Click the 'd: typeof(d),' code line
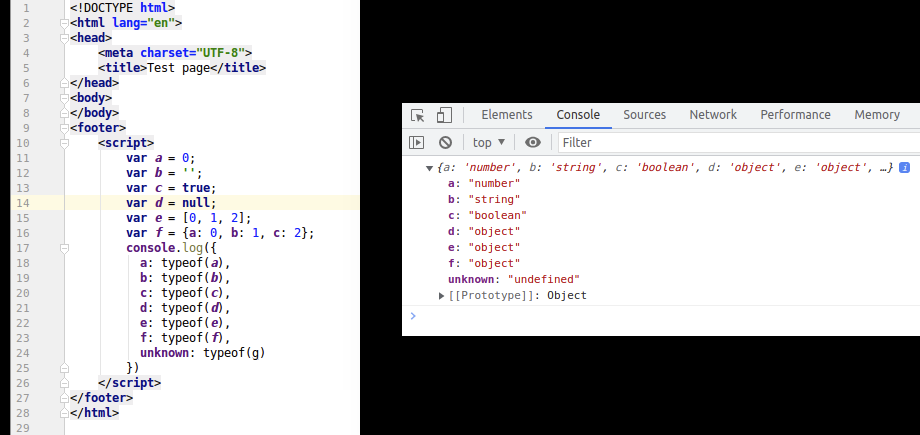The width and height of the screenshot is (920, 435). (x=185, y=308)
